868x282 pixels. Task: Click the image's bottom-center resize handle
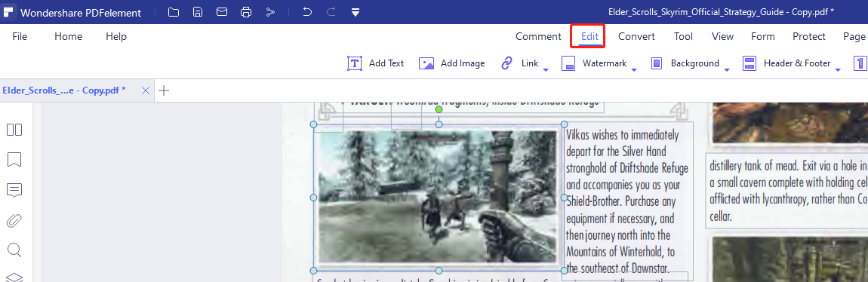point(439,271)
